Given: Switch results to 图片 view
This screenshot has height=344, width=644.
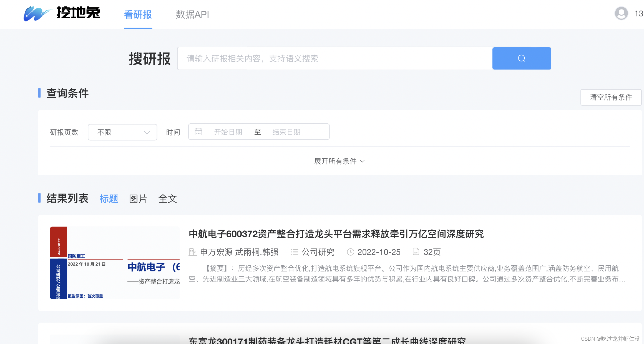Looking at the screenshot, I should coord(138,199).
